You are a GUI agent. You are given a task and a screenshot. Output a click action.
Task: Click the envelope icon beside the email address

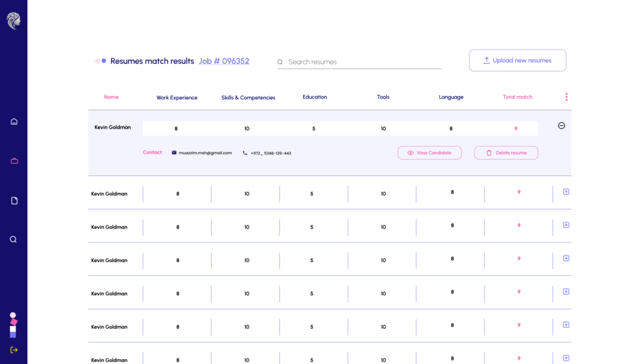(174, 153)
